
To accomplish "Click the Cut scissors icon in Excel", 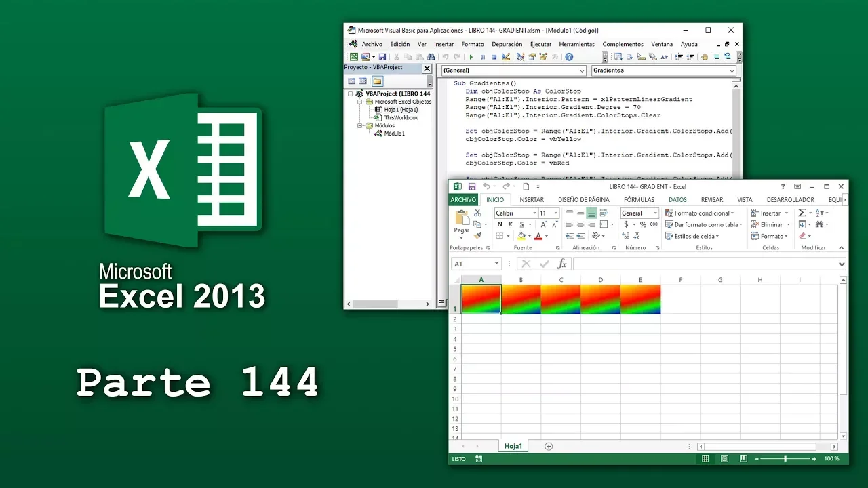I will (x=477, y=213).
